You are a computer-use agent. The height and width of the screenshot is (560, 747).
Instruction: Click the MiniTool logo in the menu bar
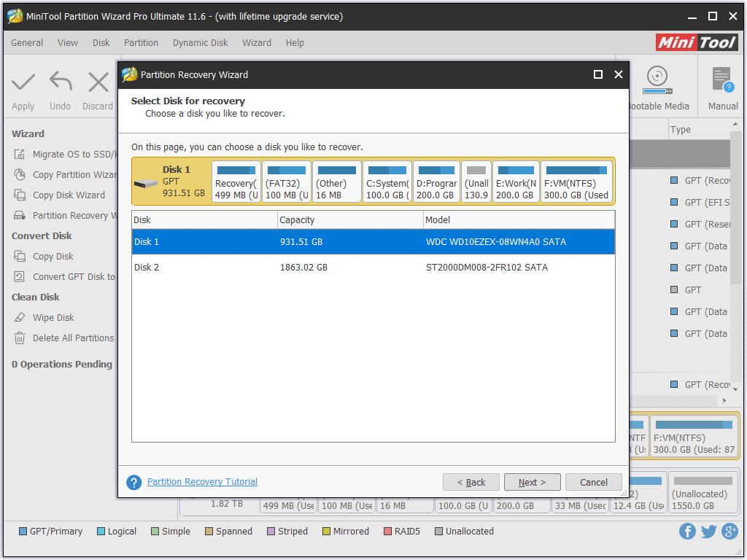tap(697, 42)
